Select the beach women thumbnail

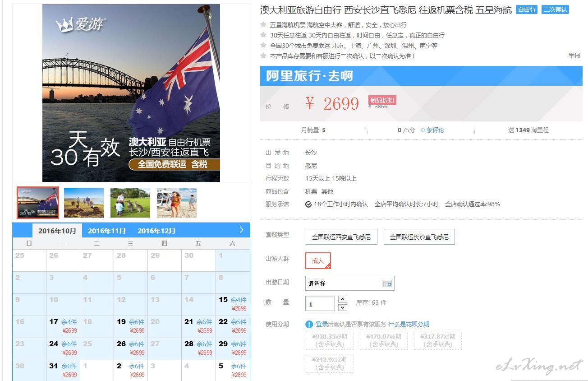coord(177,203)
